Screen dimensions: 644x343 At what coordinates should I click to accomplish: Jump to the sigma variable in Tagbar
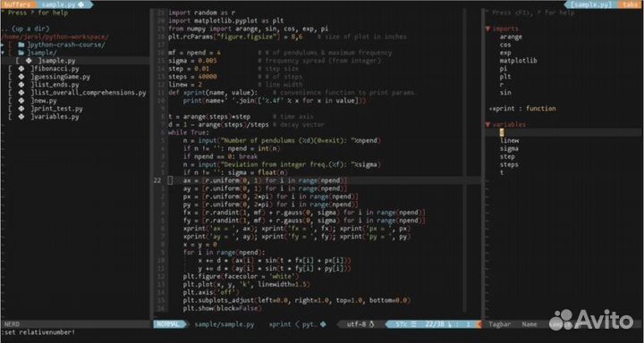tap(509, 148)
